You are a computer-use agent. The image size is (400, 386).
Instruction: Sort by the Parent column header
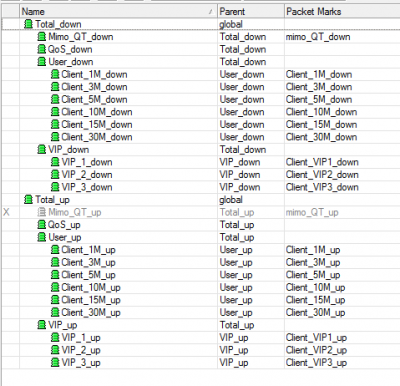click(251, 11)
